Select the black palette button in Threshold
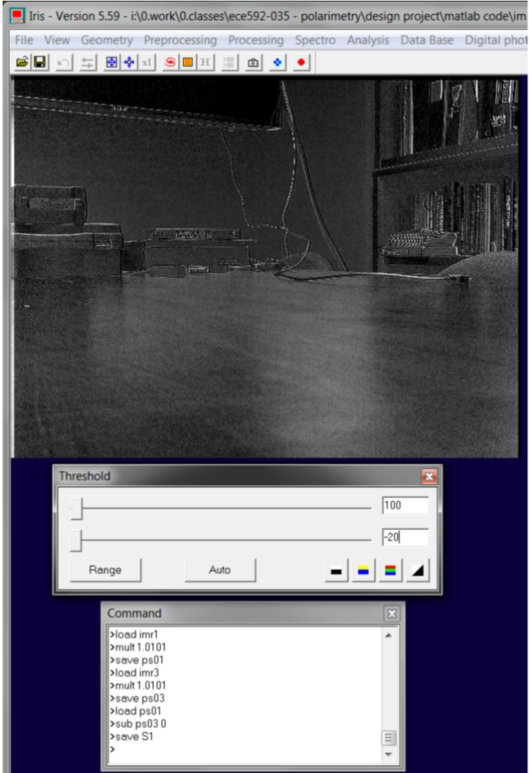This screenshot has height=773, width=529. (x=336, y=571)
